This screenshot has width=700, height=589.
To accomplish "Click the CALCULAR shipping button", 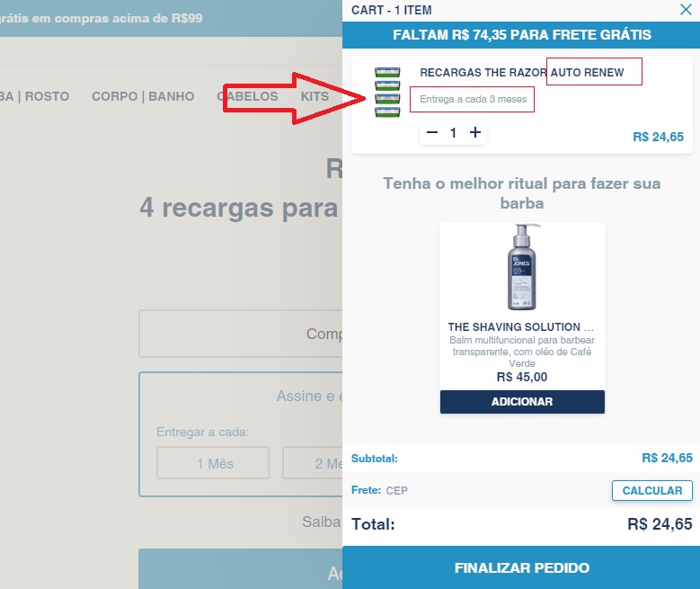I will point(651,491).
